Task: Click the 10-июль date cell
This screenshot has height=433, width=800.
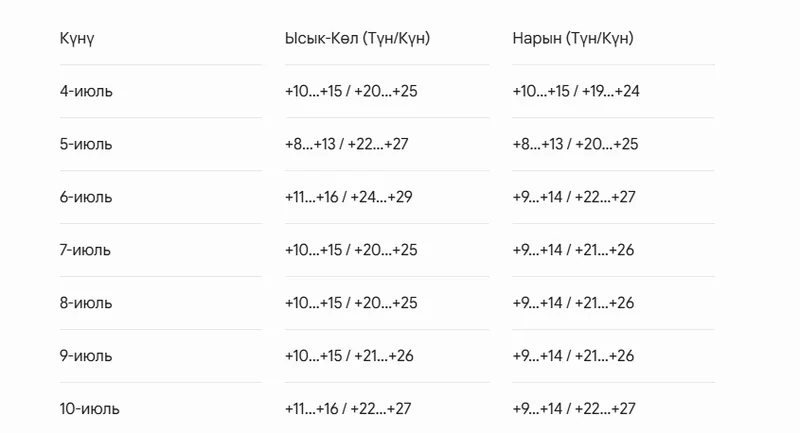Action: [90, 409]
